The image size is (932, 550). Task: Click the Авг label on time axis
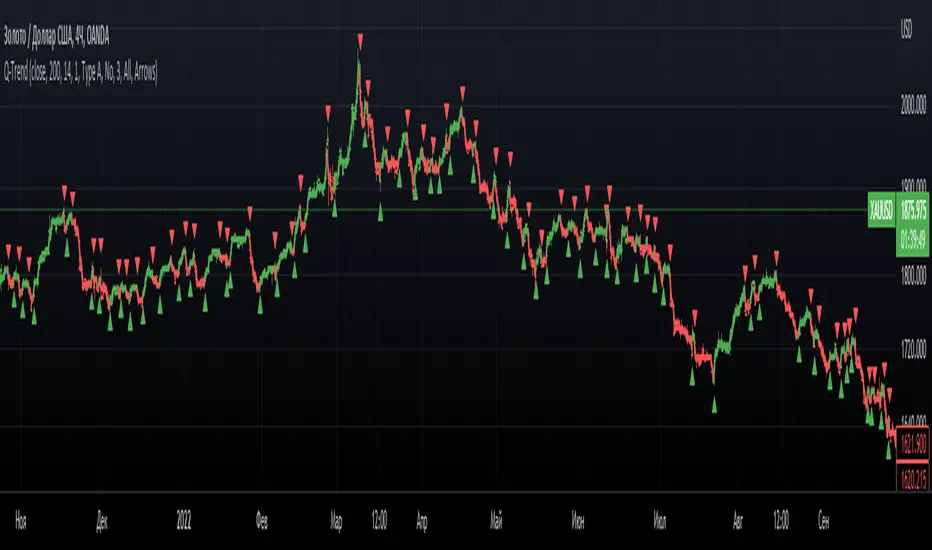click(738, 521)
